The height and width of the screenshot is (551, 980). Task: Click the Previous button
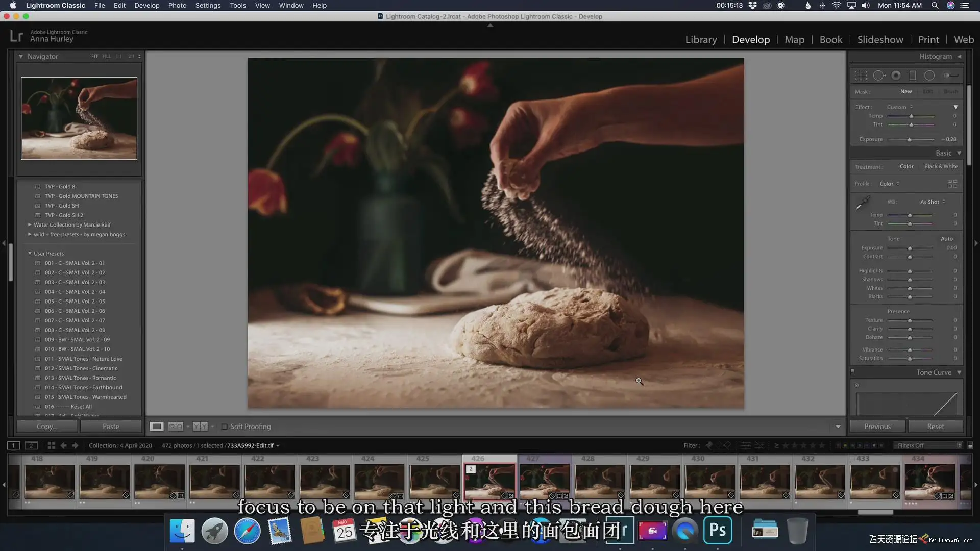click(x=877, y=427)
